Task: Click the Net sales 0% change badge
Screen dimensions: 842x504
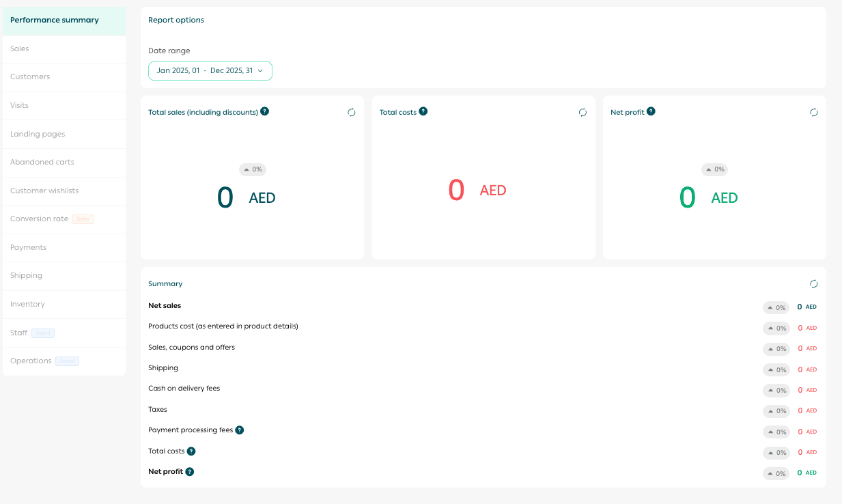Action: 776,308
